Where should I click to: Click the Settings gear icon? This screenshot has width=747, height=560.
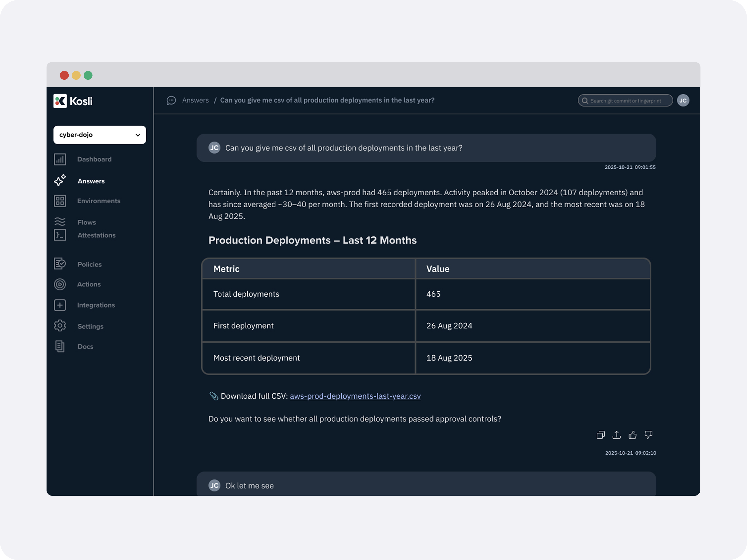pyautogui.click(x=60, y=326)
